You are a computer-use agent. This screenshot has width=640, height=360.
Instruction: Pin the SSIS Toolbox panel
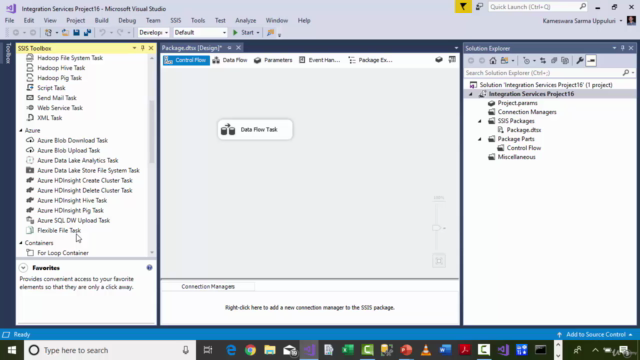click(x=142, y=48)
